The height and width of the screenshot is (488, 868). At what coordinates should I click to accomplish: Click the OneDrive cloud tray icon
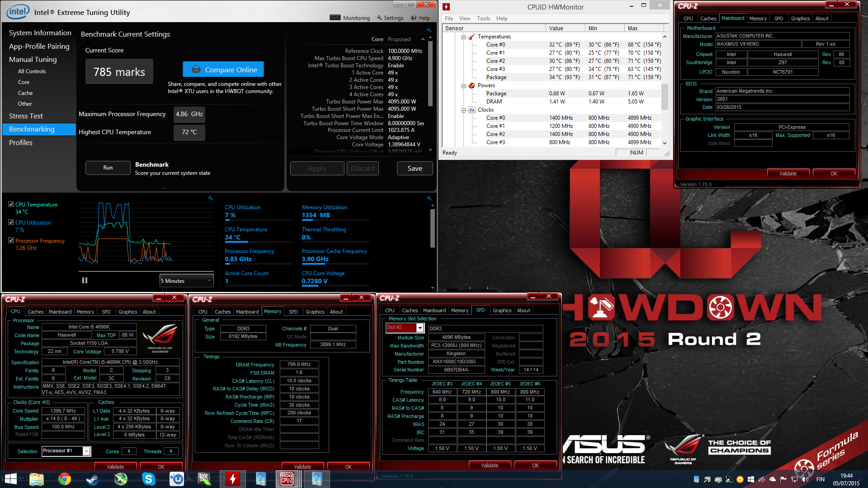pyautogui.click(x=773, y=479)
